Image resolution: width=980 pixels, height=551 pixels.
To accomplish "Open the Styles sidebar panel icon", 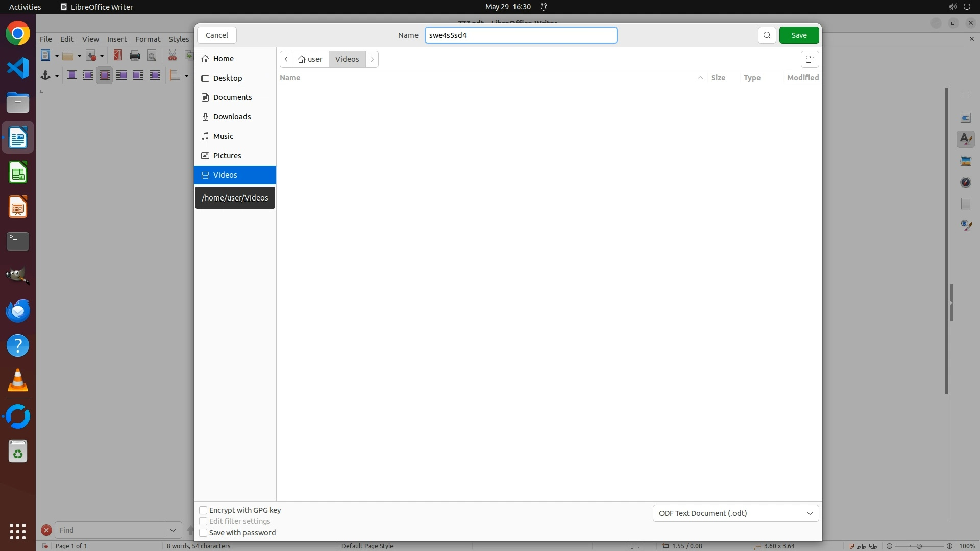I will coord(965,139).
